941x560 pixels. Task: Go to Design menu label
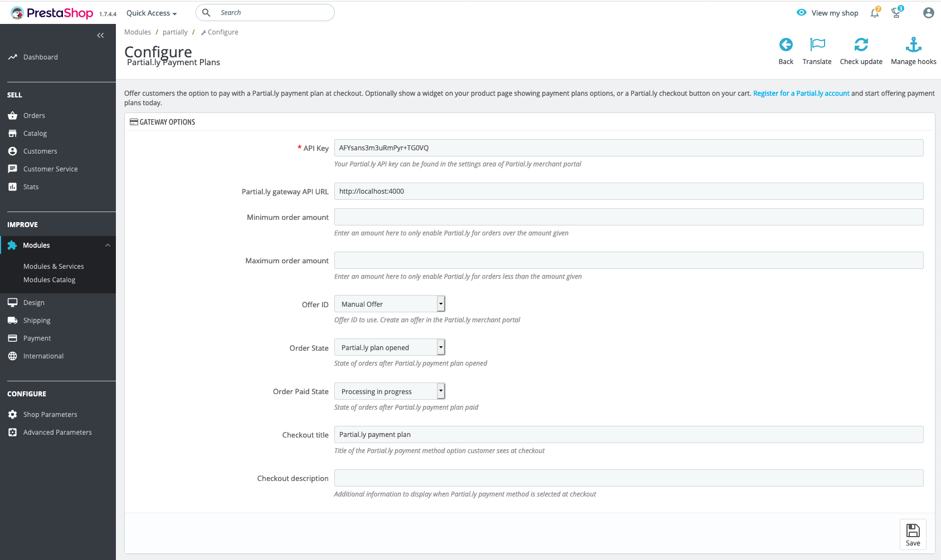coord(33,303)
